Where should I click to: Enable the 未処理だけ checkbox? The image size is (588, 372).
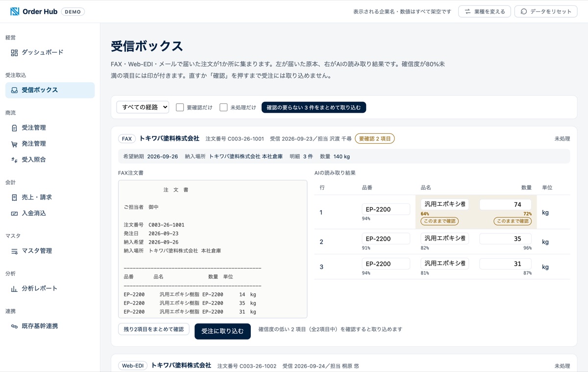point(223,107)
